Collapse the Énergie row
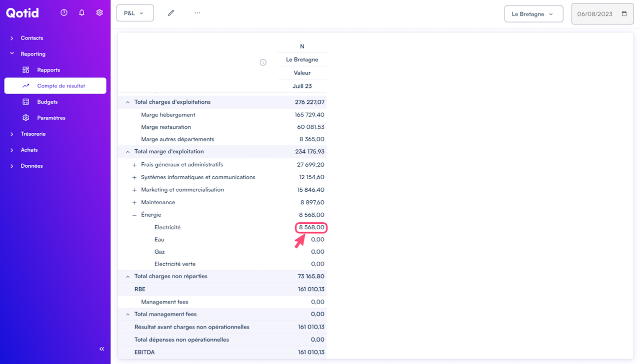 [x=134, y=215]
